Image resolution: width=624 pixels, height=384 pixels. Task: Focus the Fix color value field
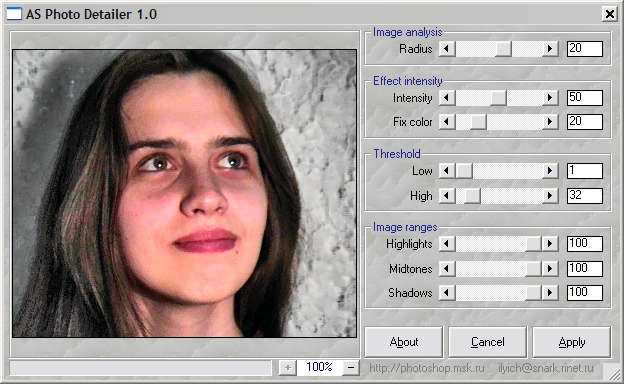coord(585,122)
